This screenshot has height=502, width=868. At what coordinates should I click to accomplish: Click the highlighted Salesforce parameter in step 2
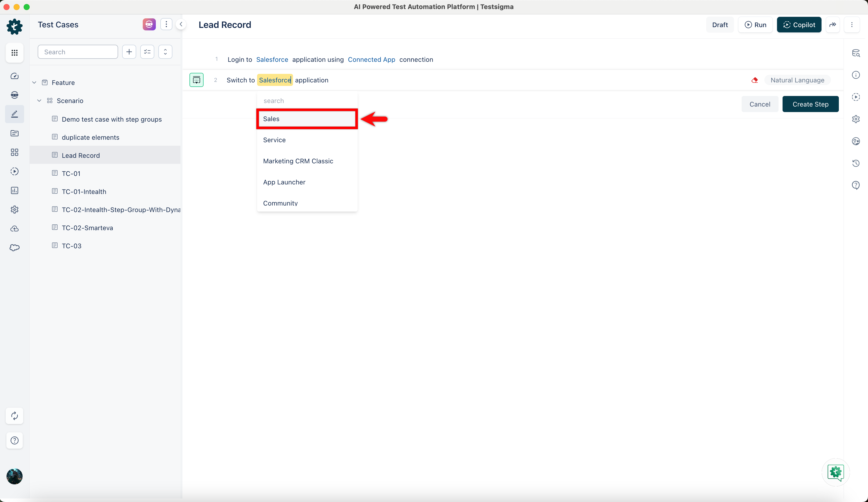click(x=275, y=80)
